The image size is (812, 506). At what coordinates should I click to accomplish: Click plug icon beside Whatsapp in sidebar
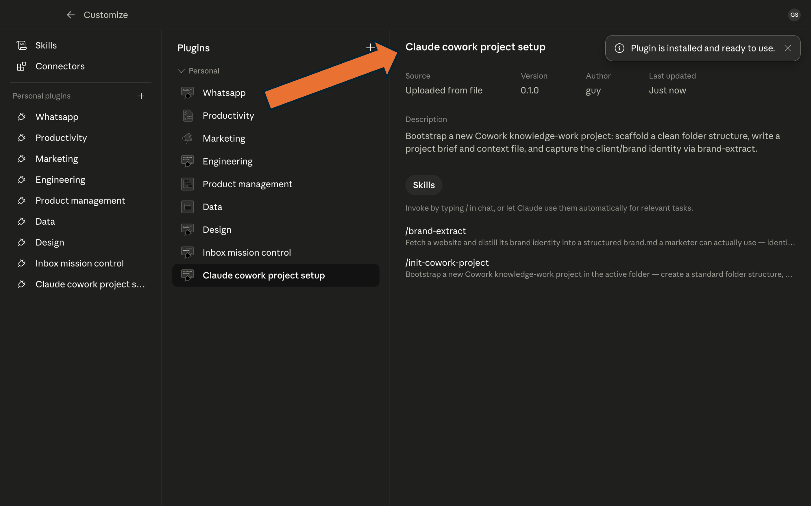22,117
